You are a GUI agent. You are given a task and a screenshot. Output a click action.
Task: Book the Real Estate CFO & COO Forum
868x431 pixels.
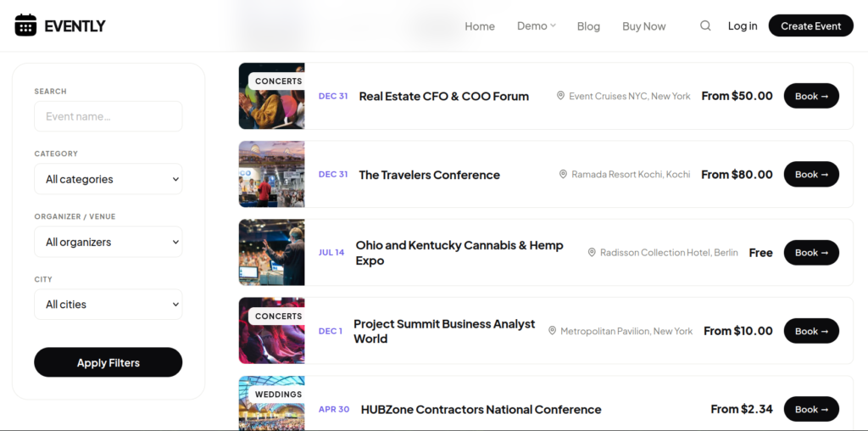pyautogui.click(x=811, y=96)
